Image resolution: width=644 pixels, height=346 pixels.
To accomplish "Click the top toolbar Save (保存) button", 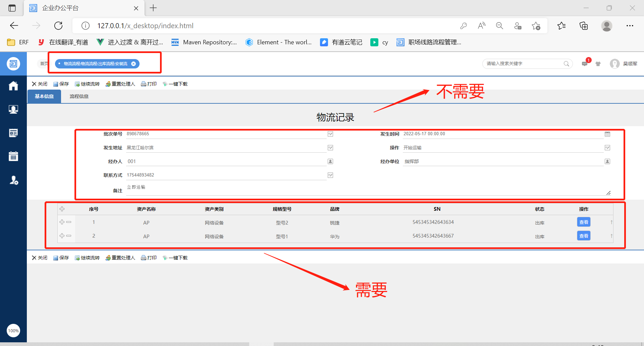I will [61, 84].
